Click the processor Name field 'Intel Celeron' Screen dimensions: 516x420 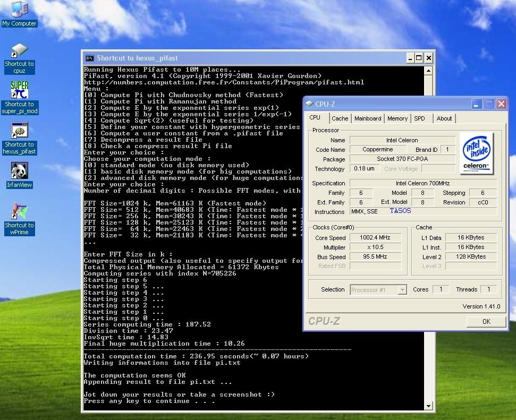pos(402,140)
